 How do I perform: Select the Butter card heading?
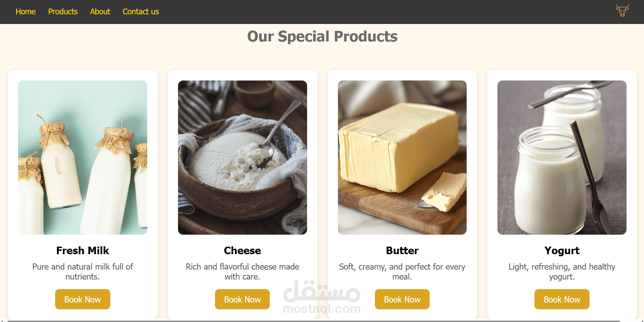point(402,250)
